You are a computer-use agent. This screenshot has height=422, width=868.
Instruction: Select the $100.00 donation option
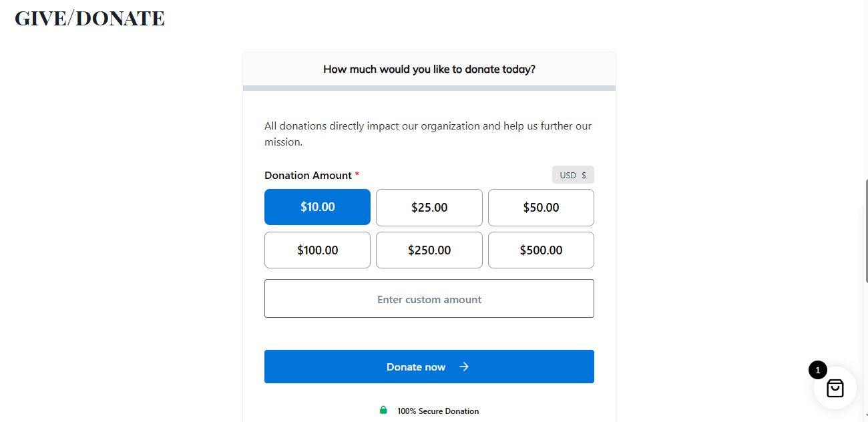(x=317, y=250)
